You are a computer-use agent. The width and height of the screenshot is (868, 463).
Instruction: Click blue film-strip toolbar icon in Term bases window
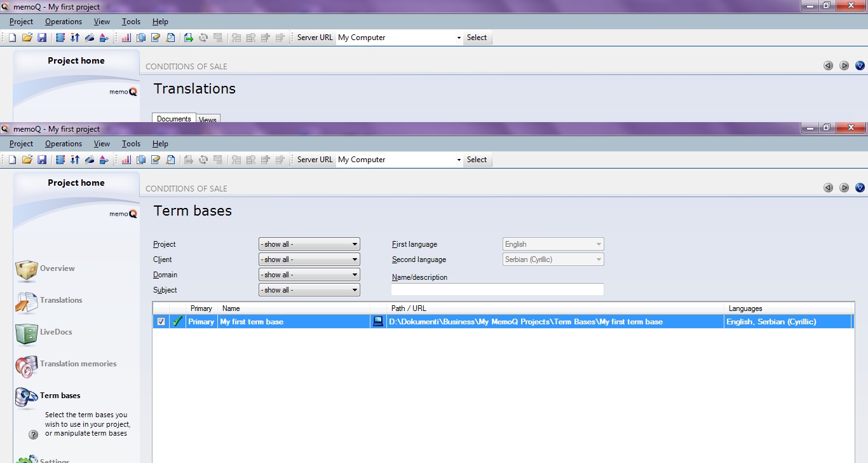pyautogui.click(x=60, y=160)
